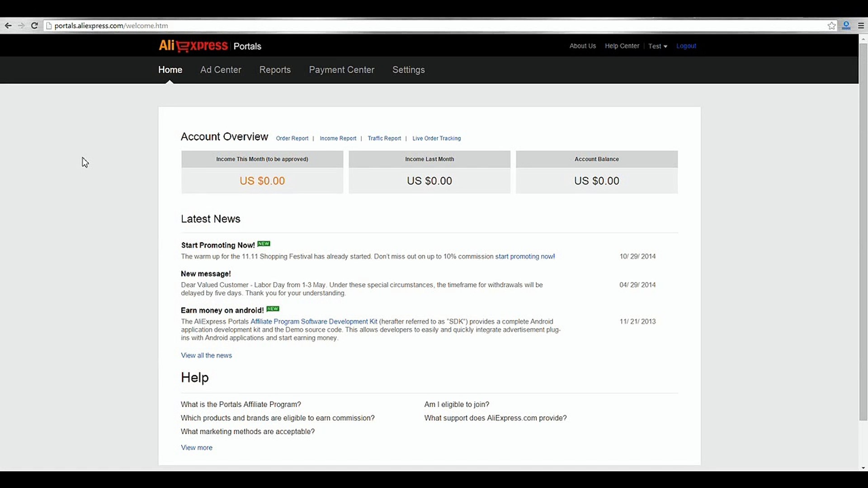
Task: Open the Ad Center tab
Action: pyautogui.click(x=221, y=70)
